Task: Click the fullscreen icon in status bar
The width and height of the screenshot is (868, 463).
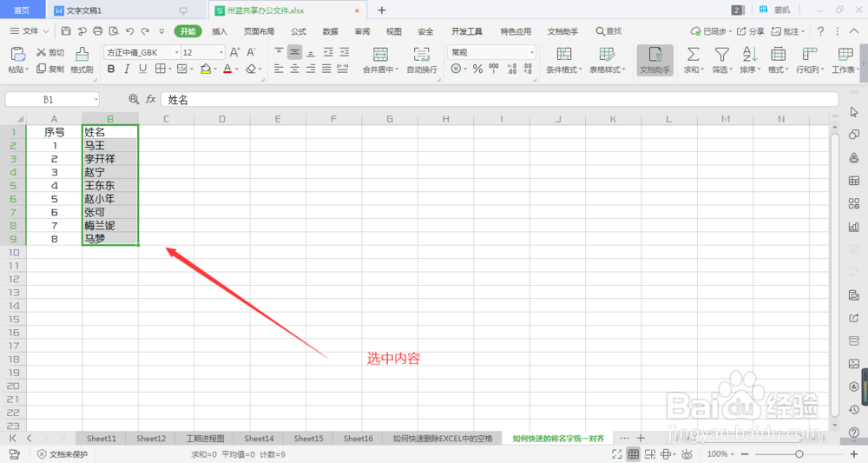Action: tap(616, 454)
